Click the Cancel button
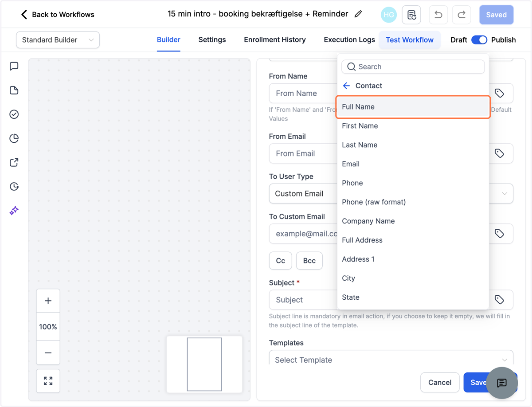The image size is (532, 407). (x=440, y=383)
